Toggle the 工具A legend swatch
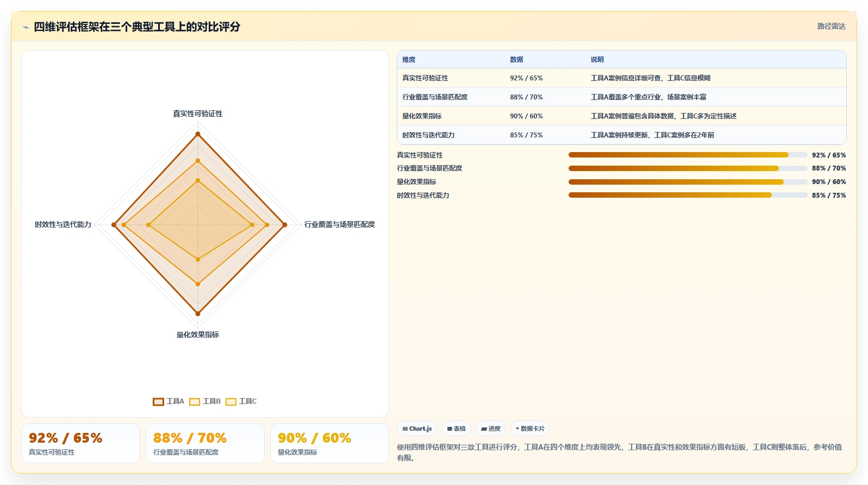 158,402
